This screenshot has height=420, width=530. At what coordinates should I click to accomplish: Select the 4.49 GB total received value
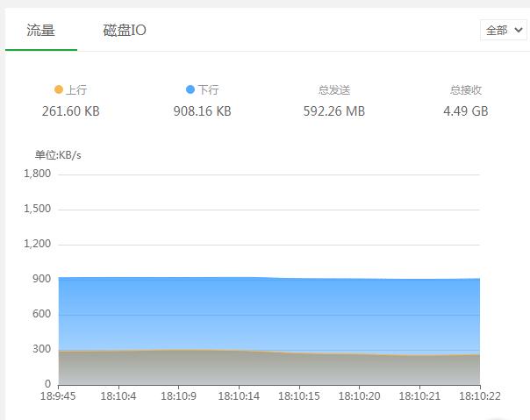pyautogui.click(x=465, y=111)
